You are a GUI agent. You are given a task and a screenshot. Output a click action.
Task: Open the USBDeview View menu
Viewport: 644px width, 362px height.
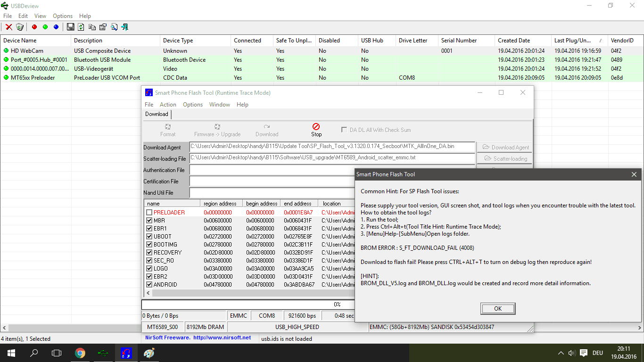(x=41, y=16)
